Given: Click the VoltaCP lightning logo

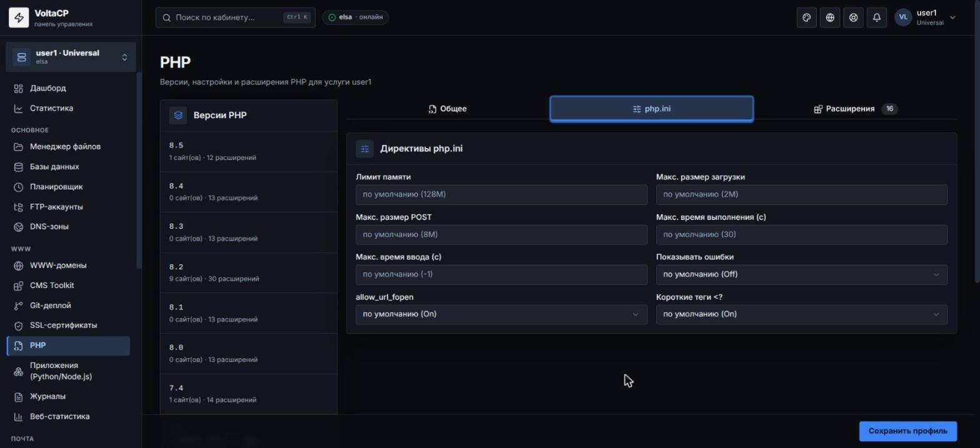Looking at the screenshot, I should click(19, 17).
